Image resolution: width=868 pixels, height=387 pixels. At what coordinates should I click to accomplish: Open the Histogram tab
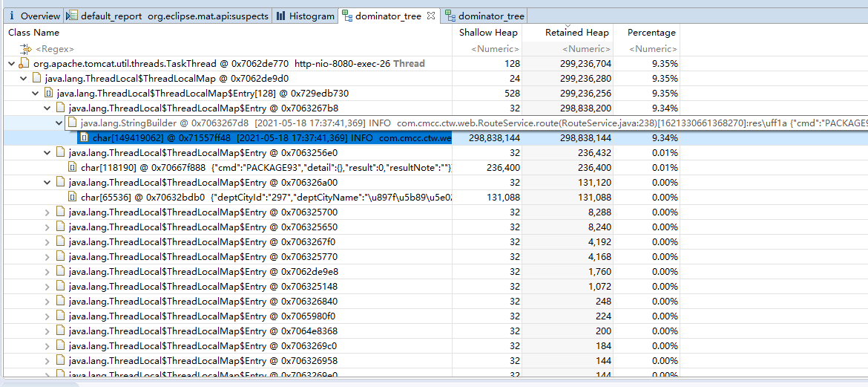click(305, 16)
